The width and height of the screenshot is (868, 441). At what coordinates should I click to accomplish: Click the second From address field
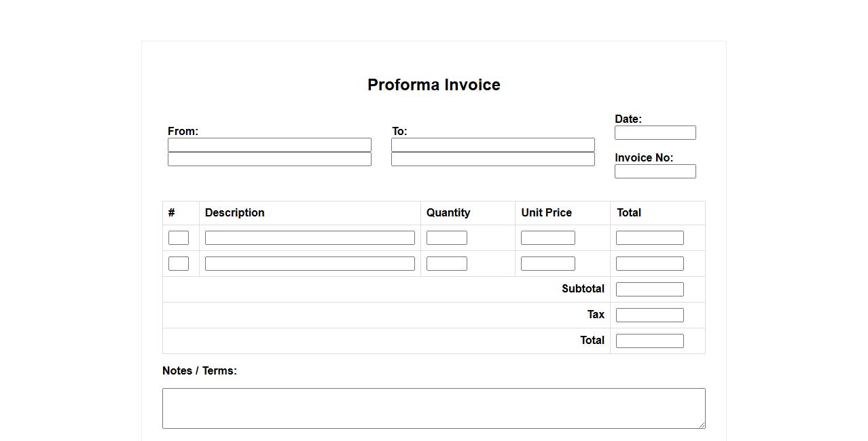[269, 159]
